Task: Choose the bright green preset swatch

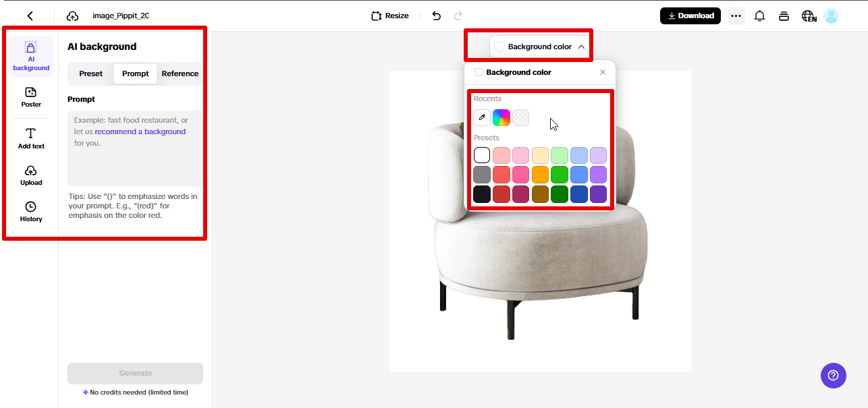Action: click(x=560, y=175)
